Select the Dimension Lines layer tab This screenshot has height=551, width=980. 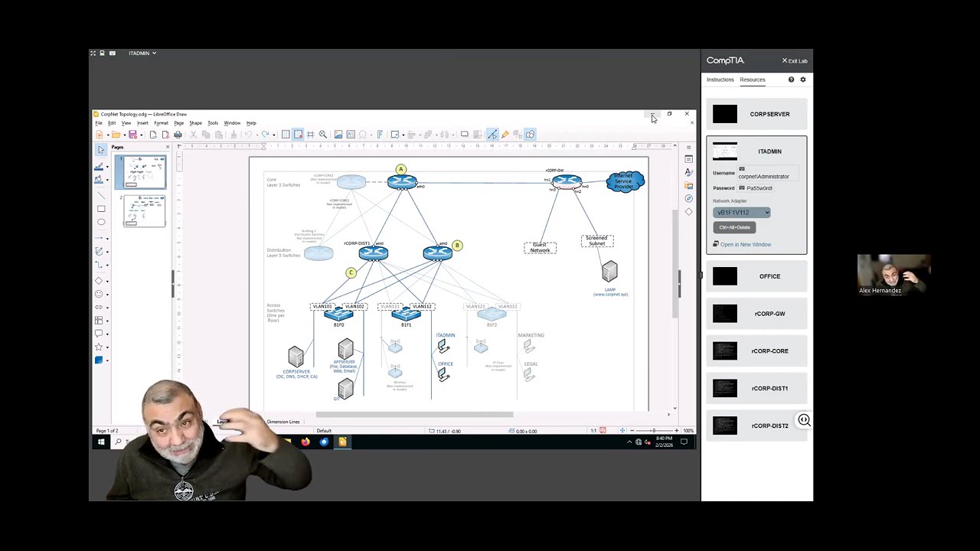(x=283, y=422)
